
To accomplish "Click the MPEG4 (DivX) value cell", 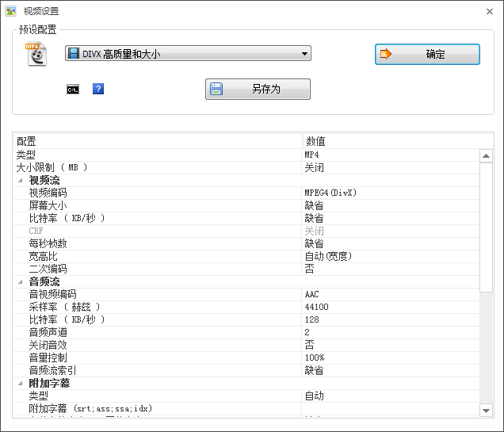I will tap(390, 193).
